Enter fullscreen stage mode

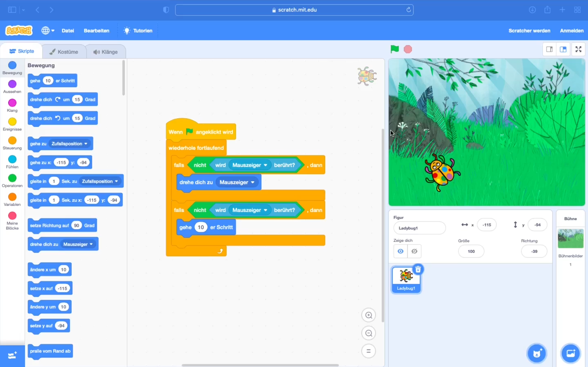pos(578,49)
